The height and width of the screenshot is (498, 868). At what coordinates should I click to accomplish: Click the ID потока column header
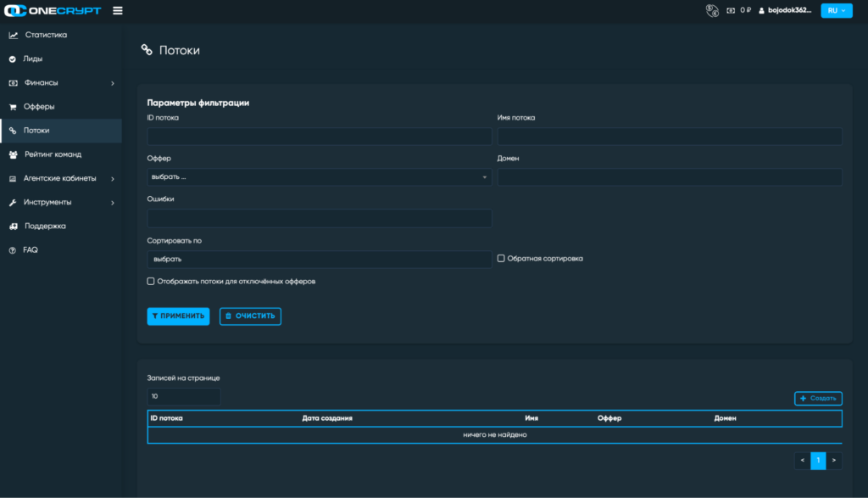(x=167, y=418)
